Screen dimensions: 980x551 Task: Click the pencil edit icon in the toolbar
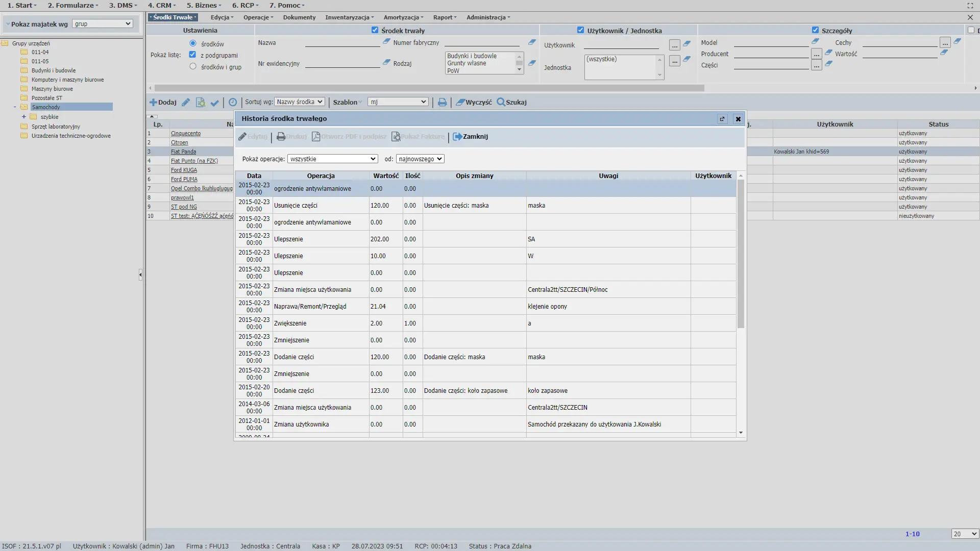coord(186,103)
